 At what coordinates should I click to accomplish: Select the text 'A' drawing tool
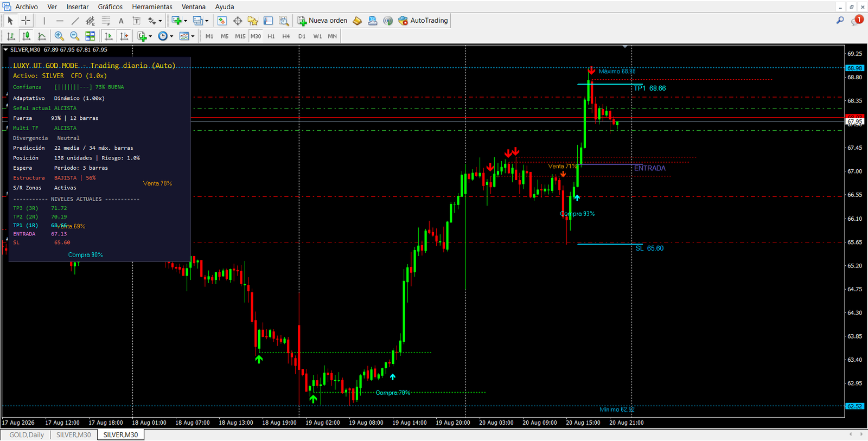(x=121, y=21)
